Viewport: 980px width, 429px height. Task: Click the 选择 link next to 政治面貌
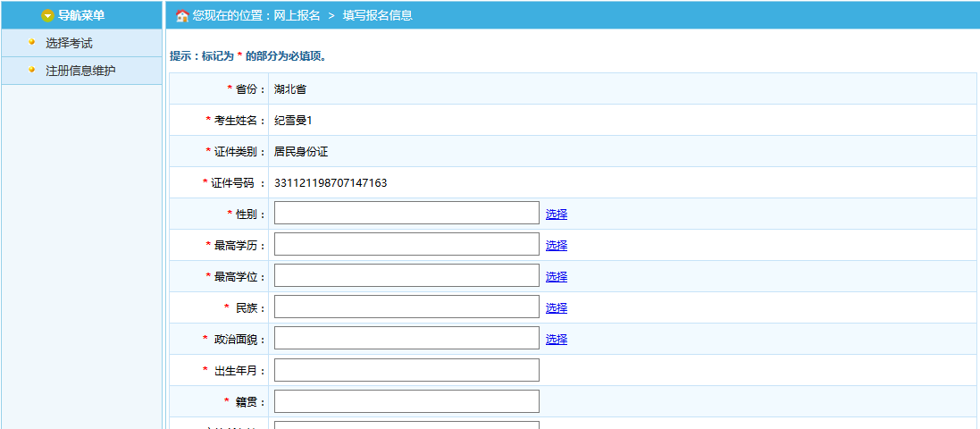click(x=557, y=339)
